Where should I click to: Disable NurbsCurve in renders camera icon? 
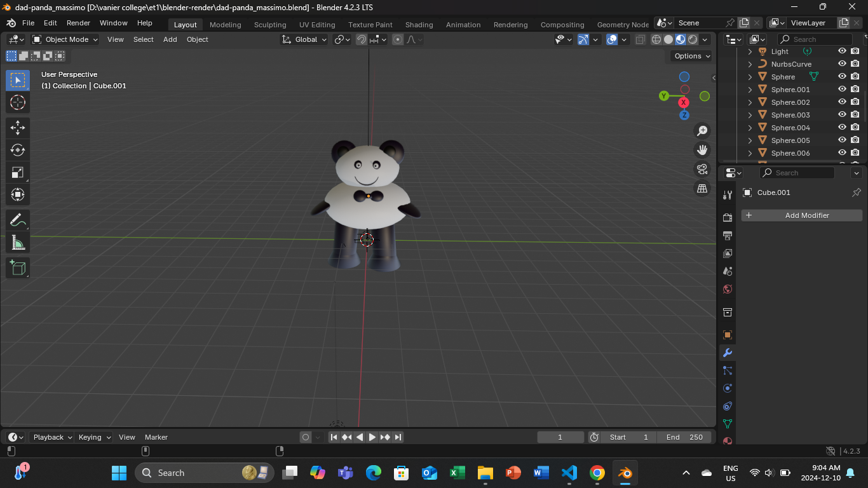[x=855, y=64]
